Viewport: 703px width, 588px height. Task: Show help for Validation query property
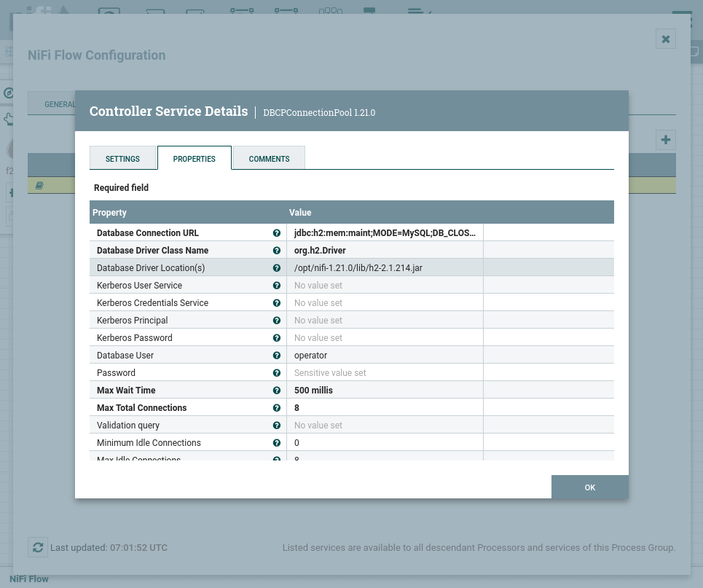pyautogui.click(x=277, y=426)
